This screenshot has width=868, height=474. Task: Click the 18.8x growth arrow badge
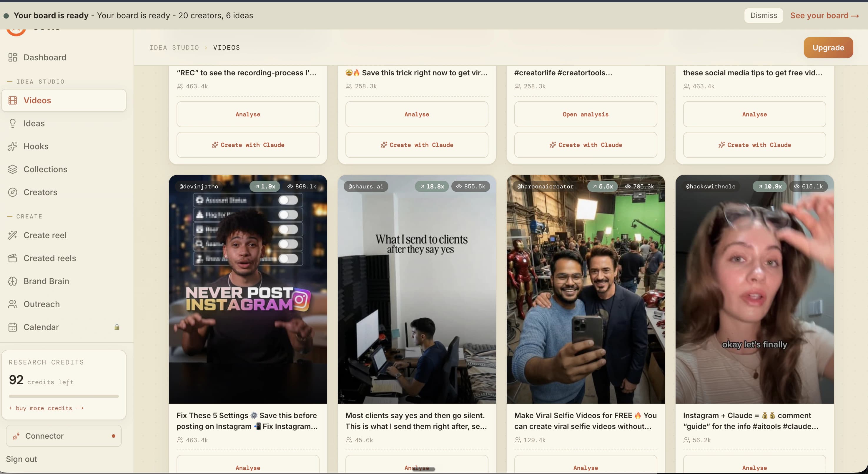(432, 186)
